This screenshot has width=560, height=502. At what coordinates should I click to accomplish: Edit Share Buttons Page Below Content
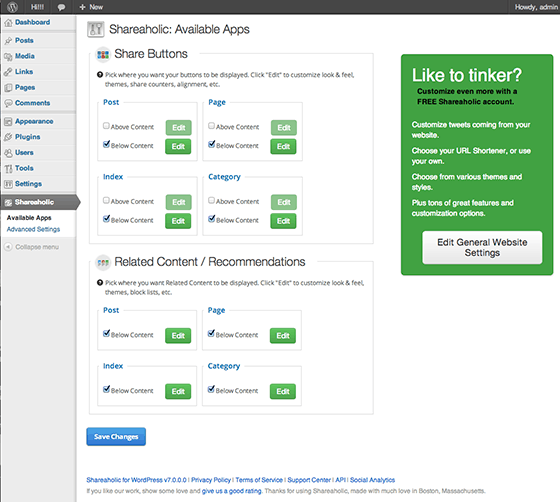[284, 146]
